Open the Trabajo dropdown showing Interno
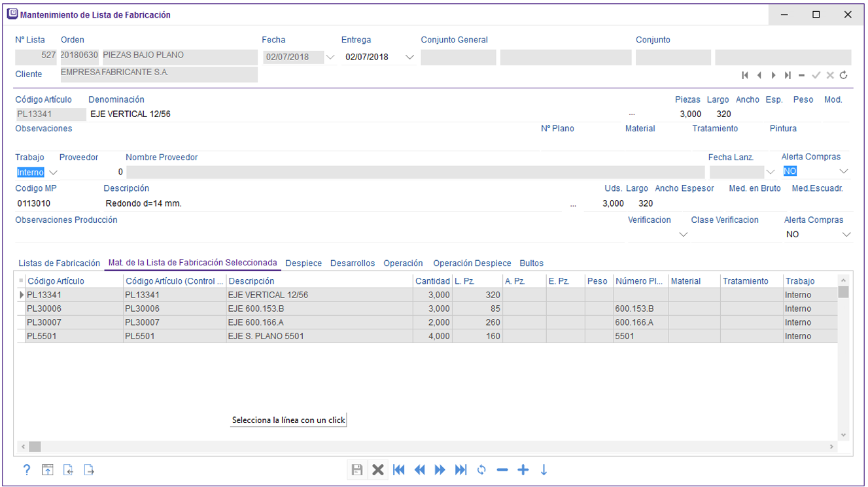 pyautogui.click(x=54, y=173)
